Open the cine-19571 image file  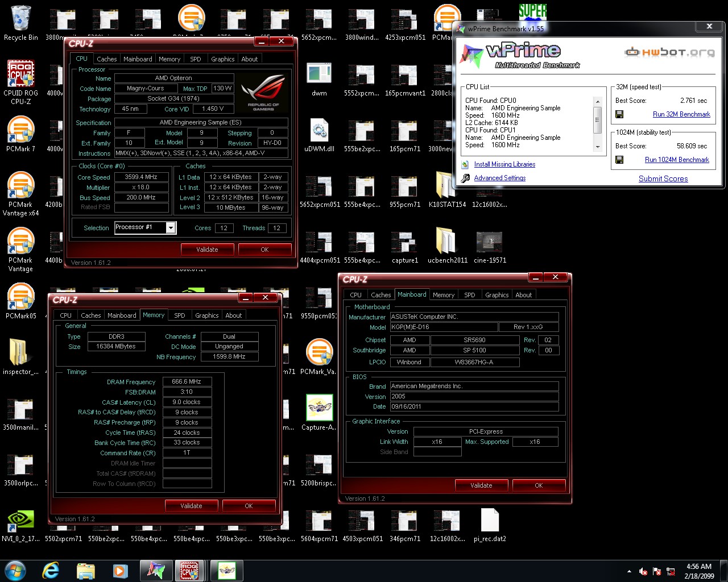point(489,246)
